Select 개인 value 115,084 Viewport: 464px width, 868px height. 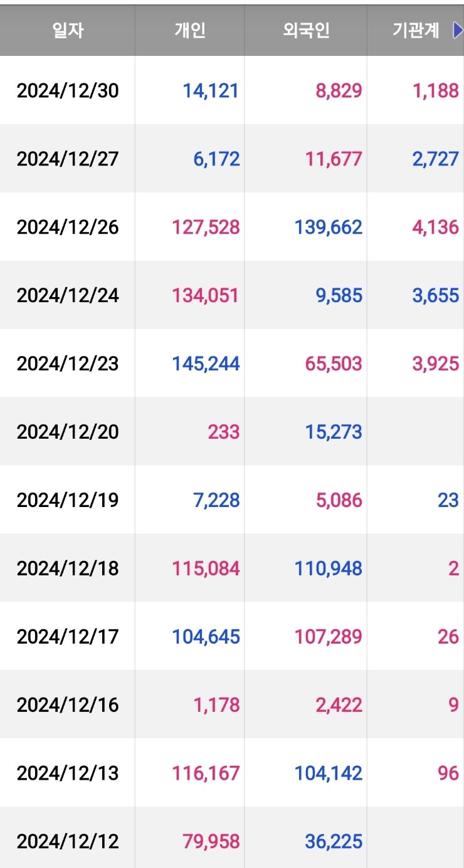[206, 568]
